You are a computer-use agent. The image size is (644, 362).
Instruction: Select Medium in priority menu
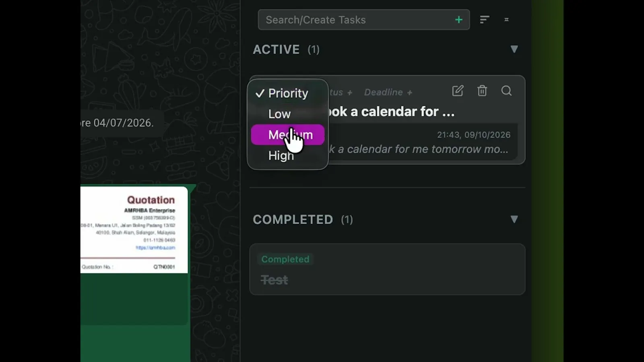point(288,135)
